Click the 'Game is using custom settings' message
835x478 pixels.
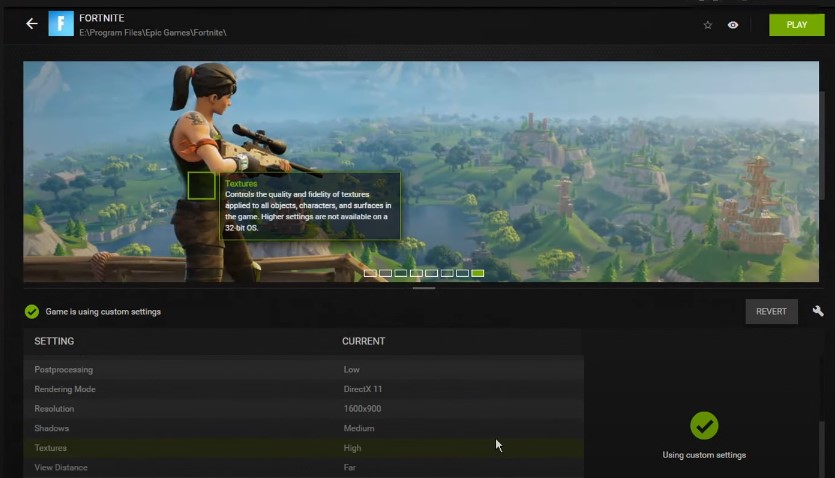(x=103, y=311)
